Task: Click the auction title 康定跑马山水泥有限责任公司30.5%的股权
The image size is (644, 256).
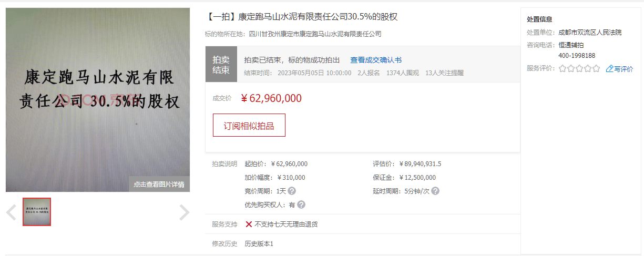Action: [x=302, y=17]
